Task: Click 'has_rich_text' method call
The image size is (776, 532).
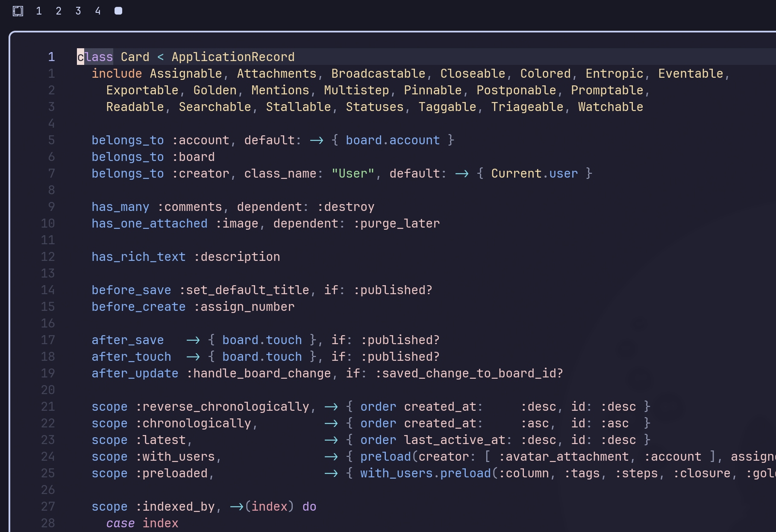Action: 138,257
